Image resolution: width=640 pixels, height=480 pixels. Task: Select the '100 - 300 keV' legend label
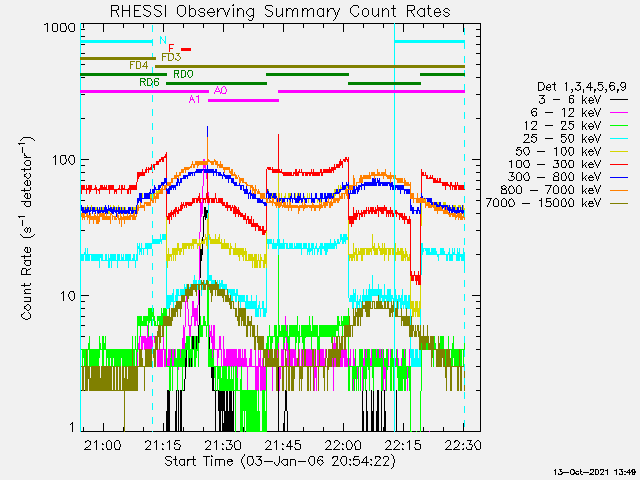tap(555, 164)
